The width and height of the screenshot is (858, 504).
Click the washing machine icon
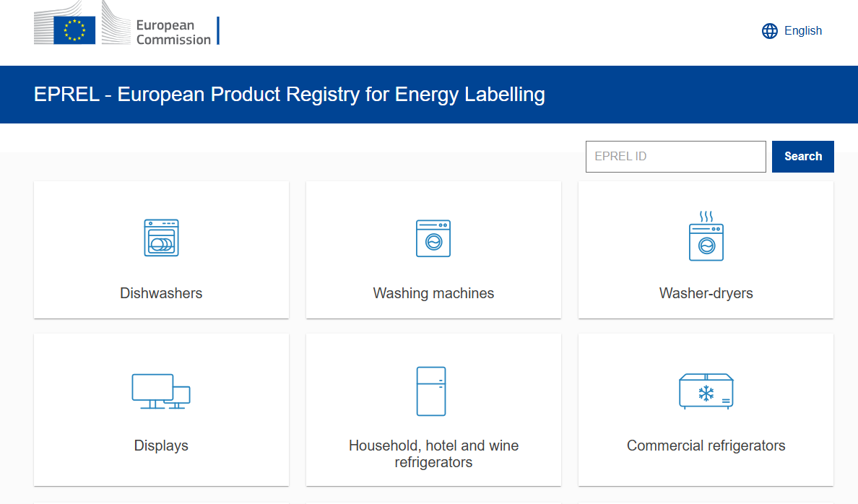pyautogui.click(x=433, y=238)
